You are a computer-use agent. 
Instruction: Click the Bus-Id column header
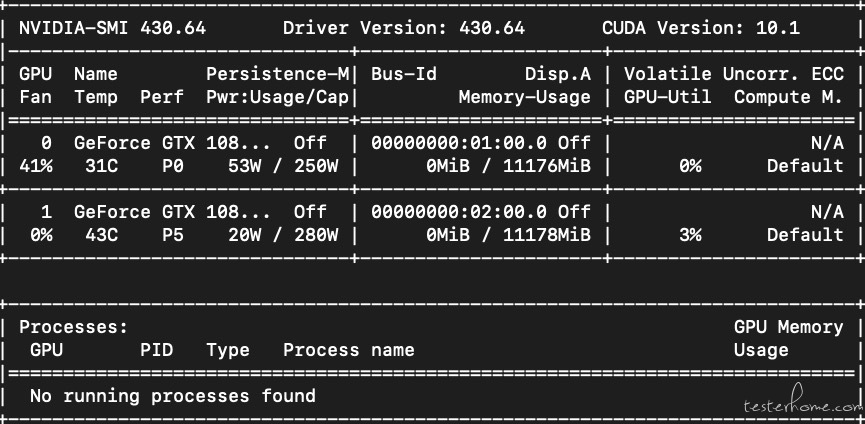pyautogui.click(x=403, y=74)
